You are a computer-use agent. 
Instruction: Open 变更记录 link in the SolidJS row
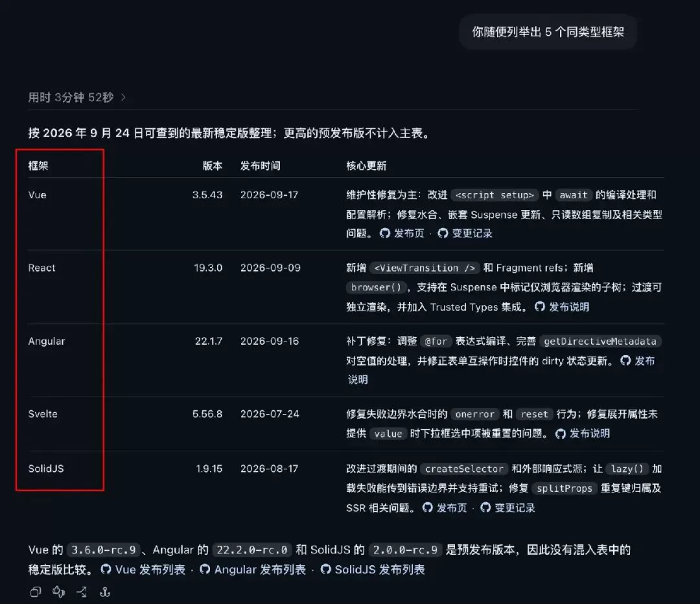click(507, 507)
